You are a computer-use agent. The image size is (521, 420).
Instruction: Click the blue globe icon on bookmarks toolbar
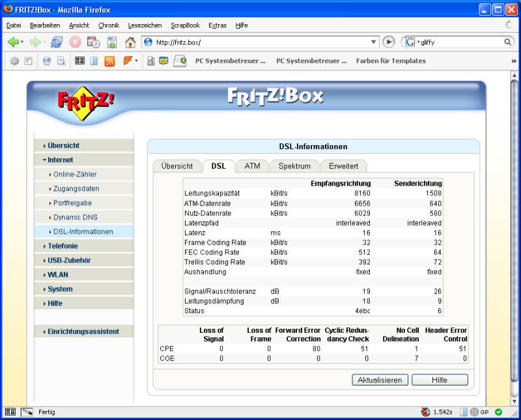47,61
